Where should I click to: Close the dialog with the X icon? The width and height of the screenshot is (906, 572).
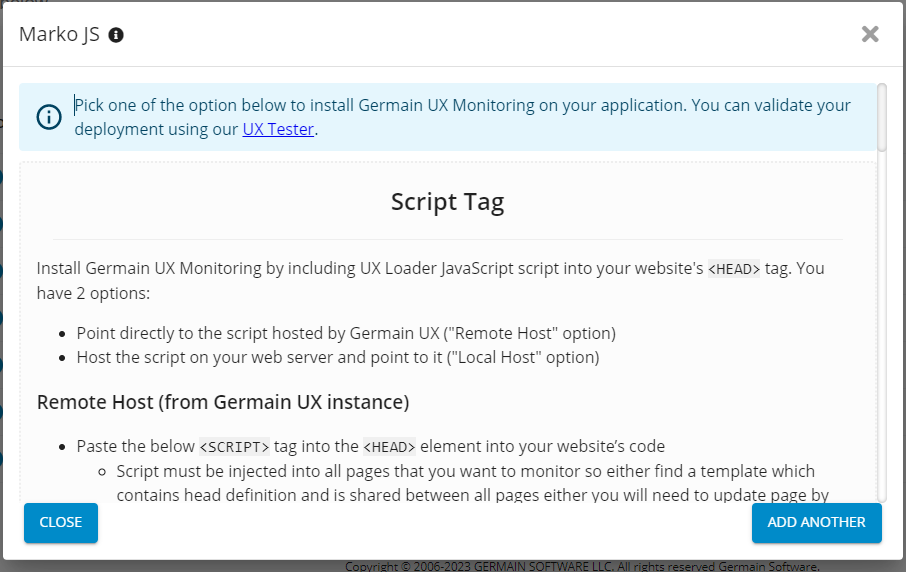coord(870,34)
